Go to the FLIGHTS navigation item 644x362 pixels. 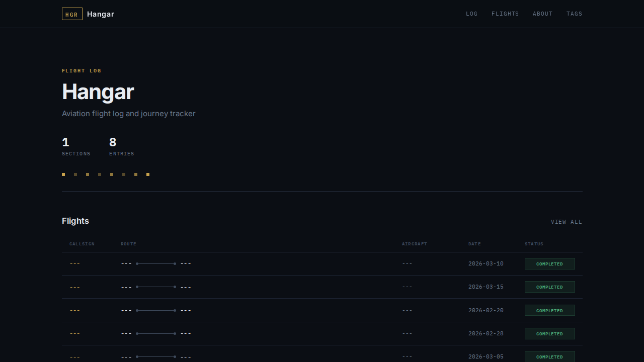[505, 14]
